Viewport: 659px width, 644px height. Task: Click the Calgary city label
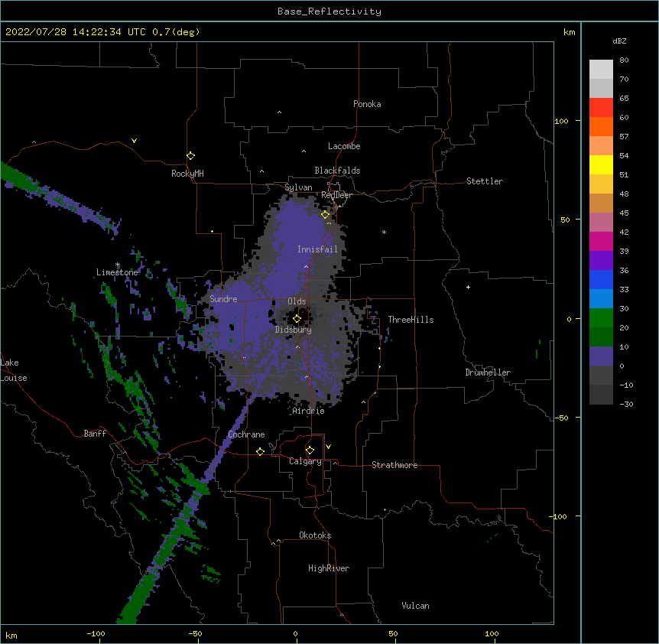point(305,461)
